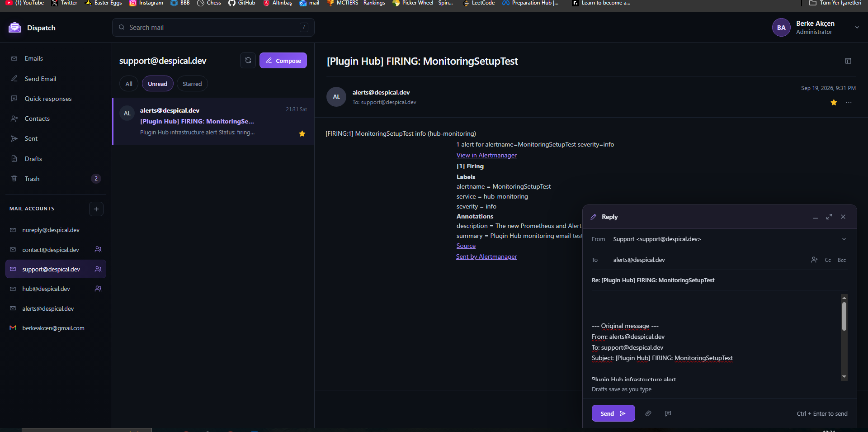This screenshot has height=432, width=868.
Task: Select alerts@despical.dev account in sidebar
Action: pos(56,309)
